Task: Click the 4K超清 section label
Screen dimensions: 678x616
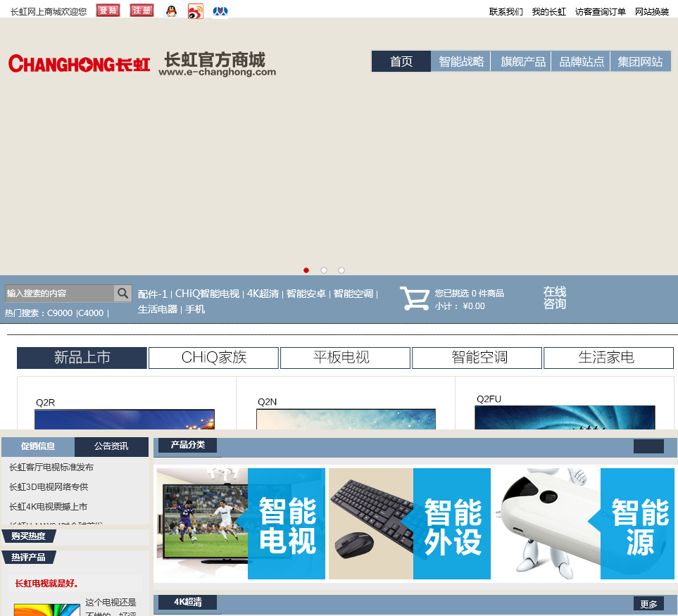Action: (x=188, y=602)
